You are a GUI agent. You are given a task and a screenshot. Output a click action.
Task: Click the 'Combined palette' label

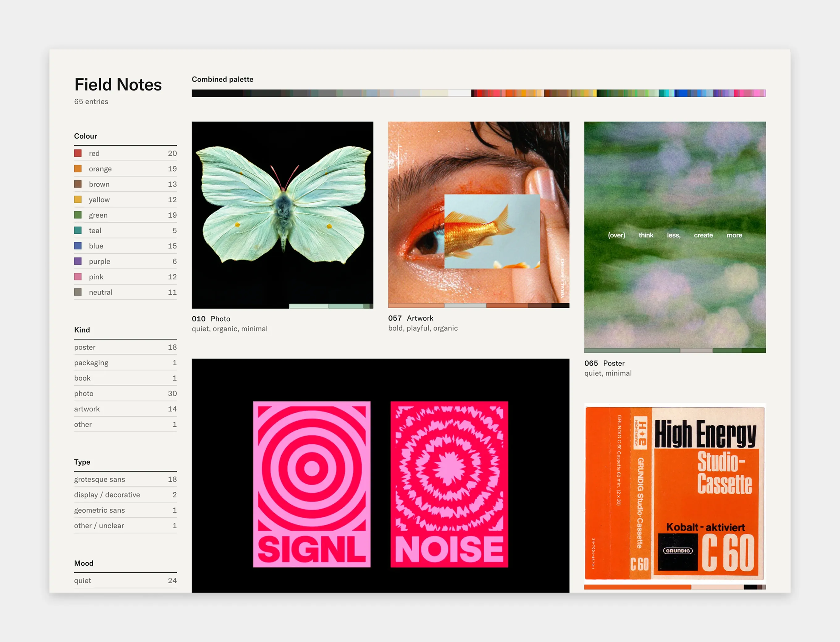[x=223, y=79]
